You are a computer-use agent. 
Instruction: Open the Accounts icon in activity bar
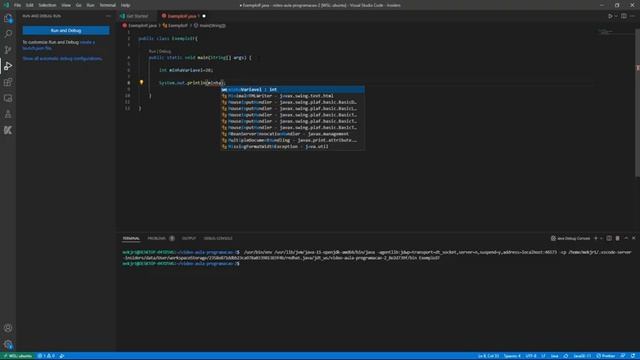pyautogui.click(x=8, y=328)
